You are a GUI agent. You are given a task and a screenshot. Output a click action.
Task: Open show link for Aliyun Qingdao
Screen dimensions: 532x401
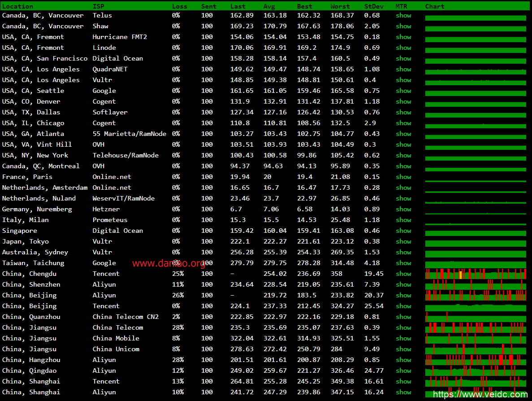coord(403,370)
